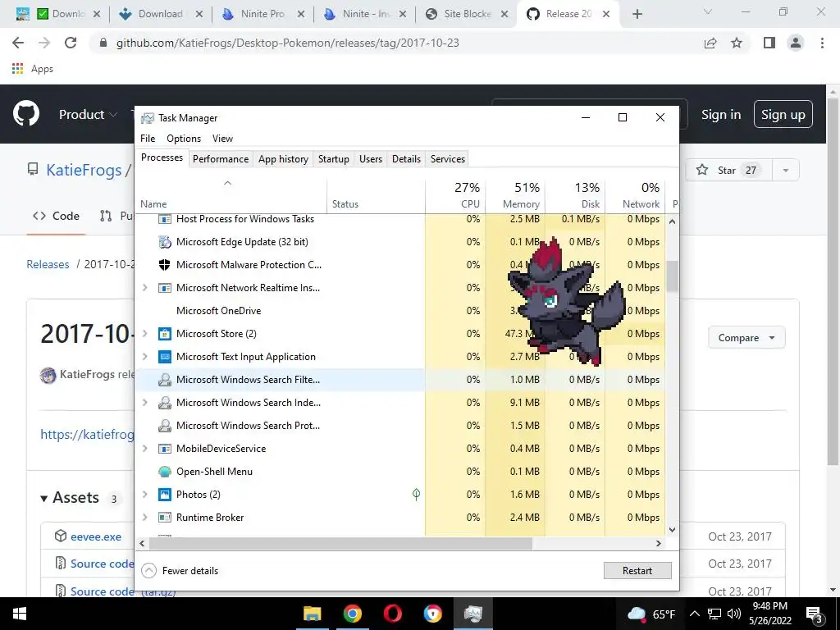Sort processes by Network column

coord(636,197)
